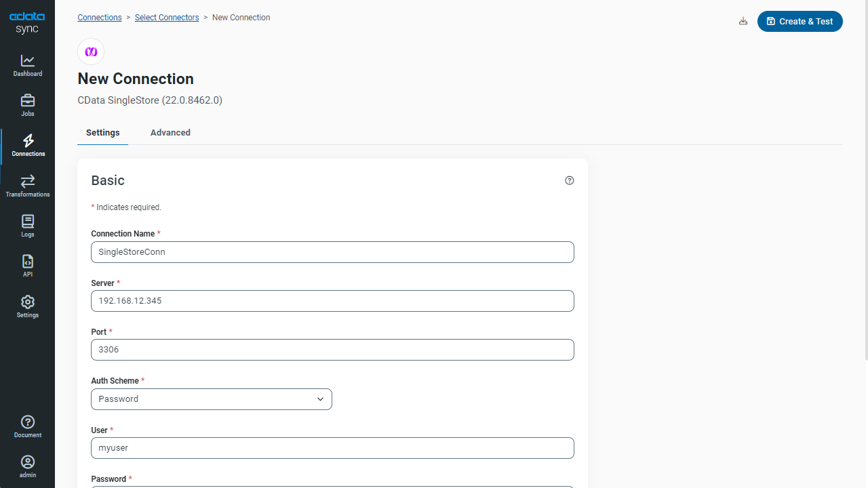Screen dimensions: 868x488
Task: Go to the Jobs section
Action: tap(27, 106)
